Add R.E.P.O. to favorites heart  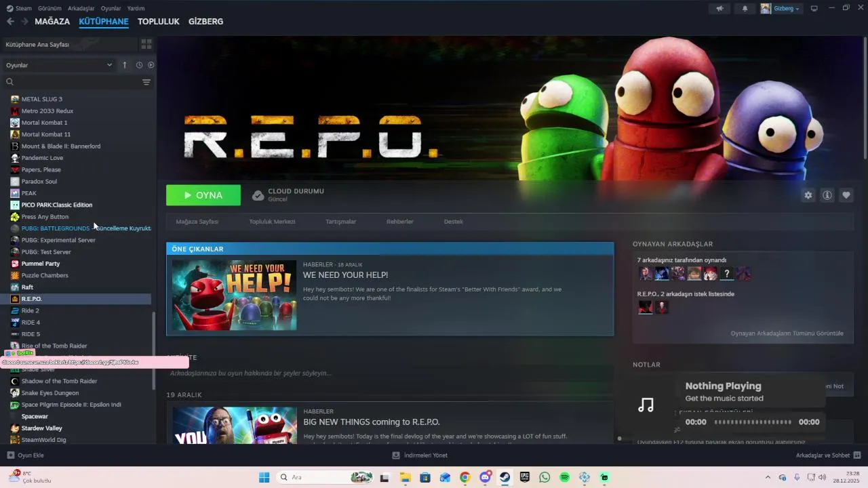pos(846,195)
